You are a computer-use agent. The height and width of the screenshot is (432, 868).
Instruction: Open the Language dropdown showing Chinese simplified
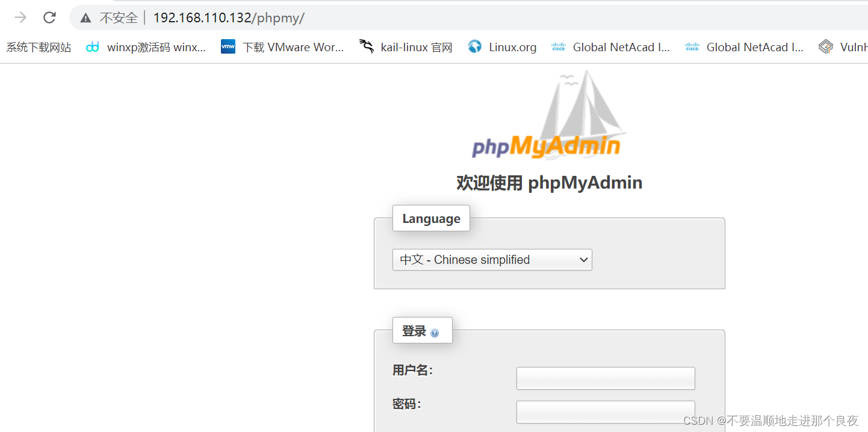492,260
